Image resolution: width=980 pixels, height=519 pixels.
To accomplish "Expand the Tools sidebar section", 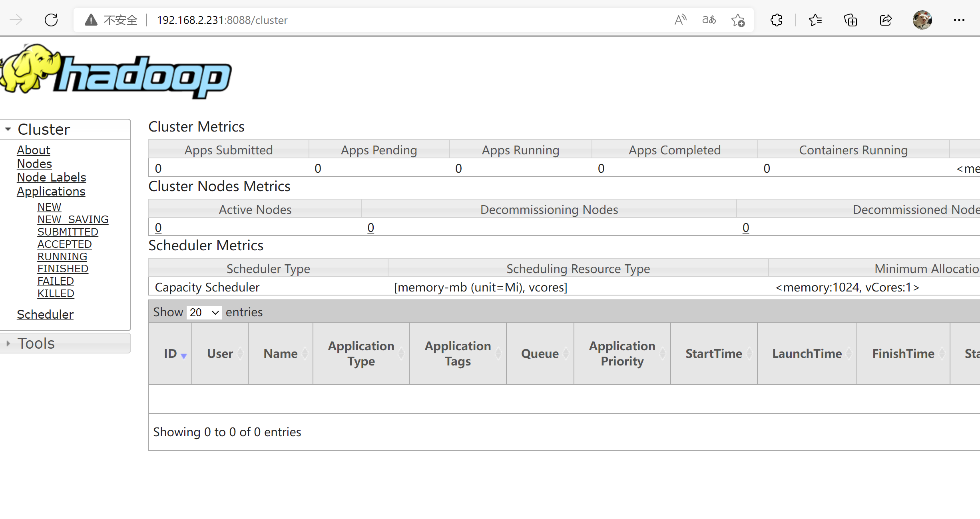I will [36, 343].
